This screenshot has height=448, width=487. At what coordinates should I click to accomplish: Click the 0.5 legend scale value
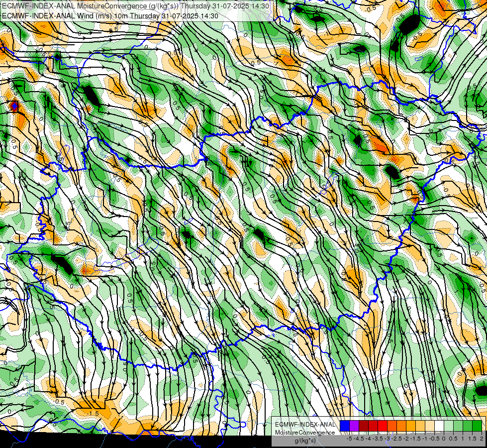pyautogui.click(x=453, y=439)
